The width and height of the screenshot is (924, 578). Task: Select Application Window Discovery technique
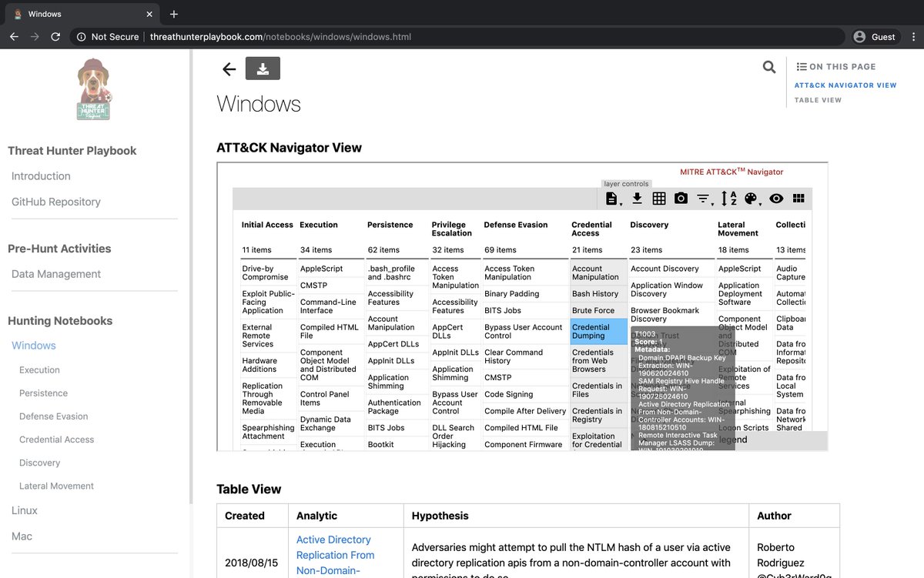coord(671,289)
